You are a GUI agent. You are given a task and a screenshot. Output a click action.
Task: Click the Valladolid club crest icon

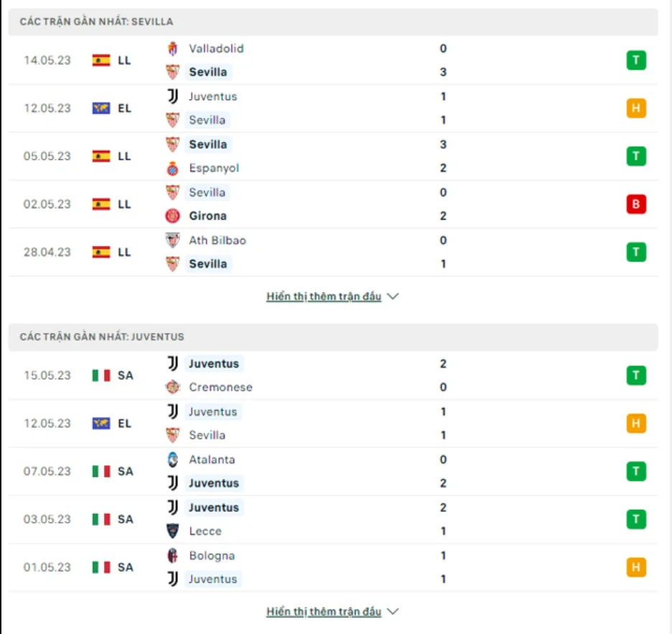pyautogui.click(x=172, y=49)
